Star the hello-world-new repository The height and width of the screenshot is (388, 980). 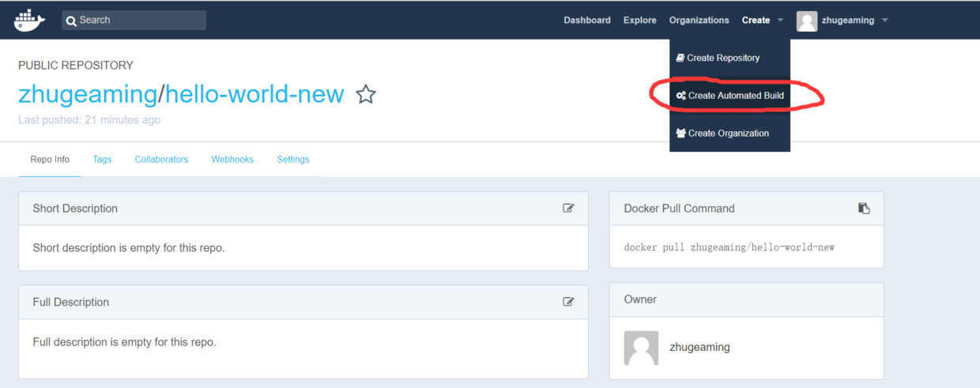coord(366,95)
